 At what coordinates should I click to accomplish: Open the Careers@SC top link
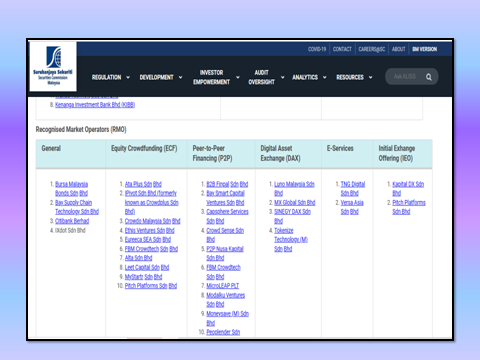click(x=372, y=49)
